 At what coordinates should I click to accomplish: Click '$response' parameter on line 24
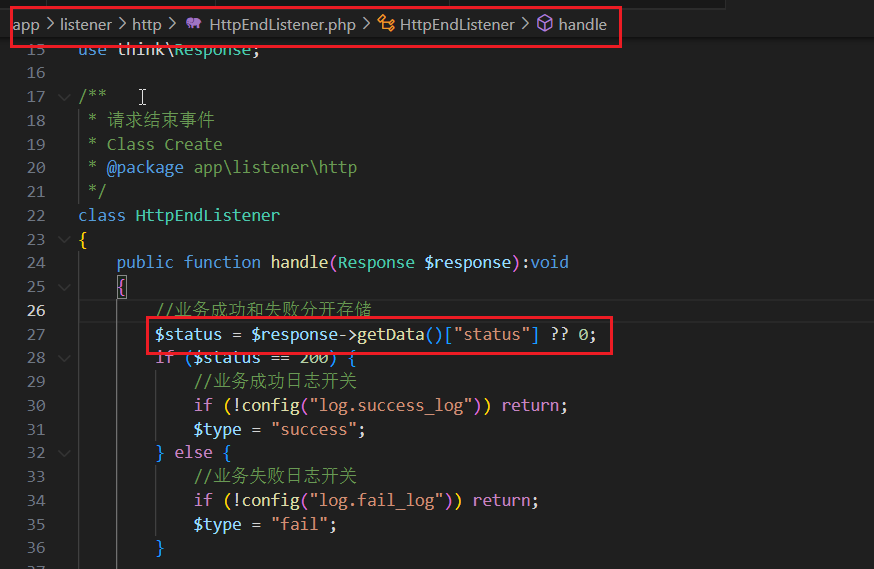[468, 262]
